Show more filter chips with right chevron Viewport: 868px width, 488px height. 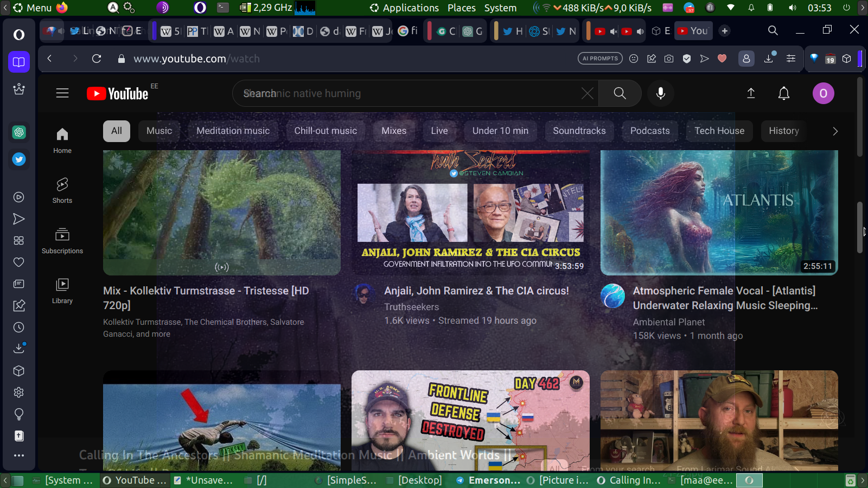(835, 131)
